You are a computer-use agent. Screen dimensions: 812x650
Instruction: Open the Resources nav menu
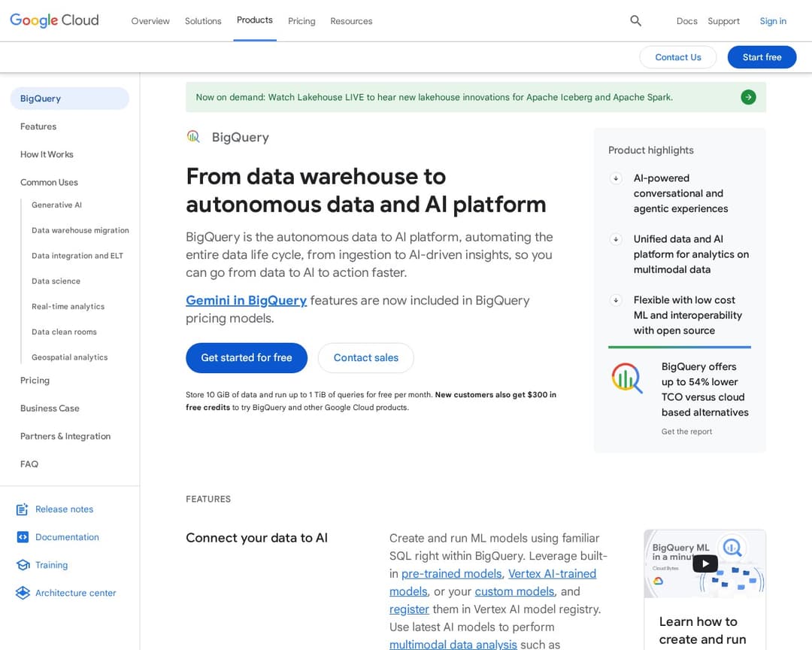point(351,21)
